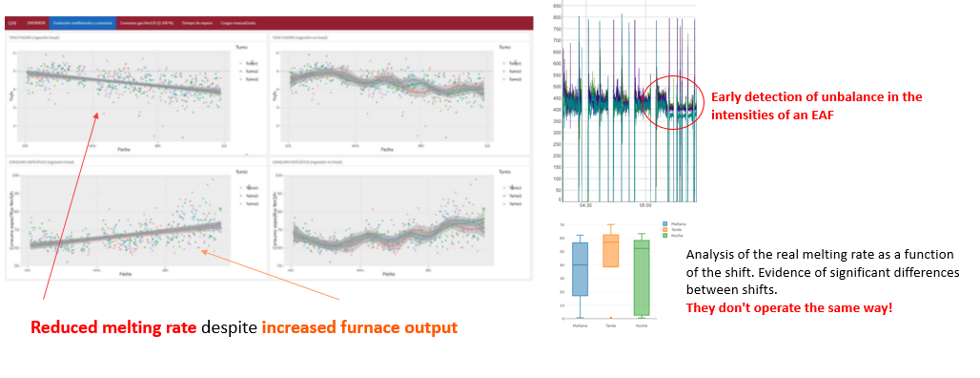980x378 pixels.
Task: Toggle Turno2 in Consumo Específico non-linear chart legend
Action: (x=511, y=196)
